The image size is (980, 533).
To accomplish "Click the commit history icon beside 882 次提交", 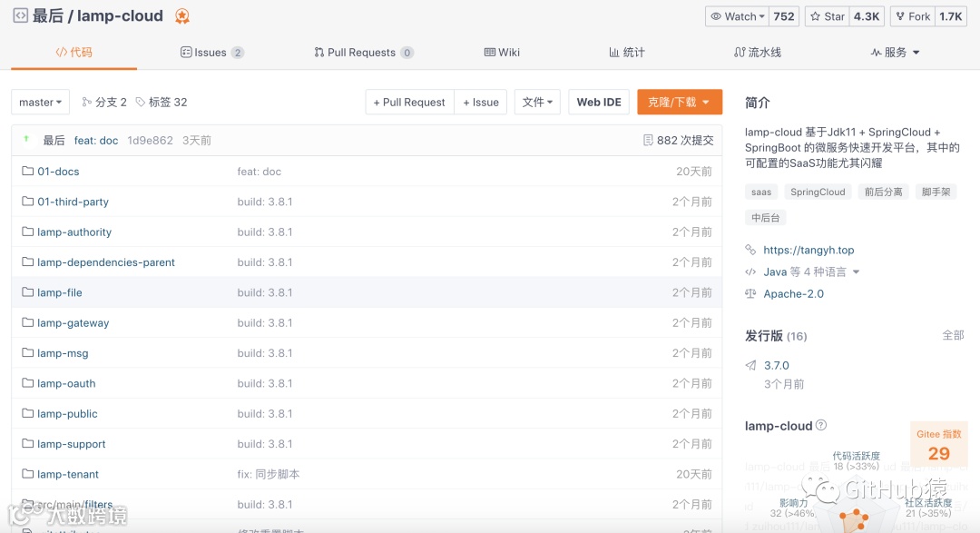I will point(648,140).
